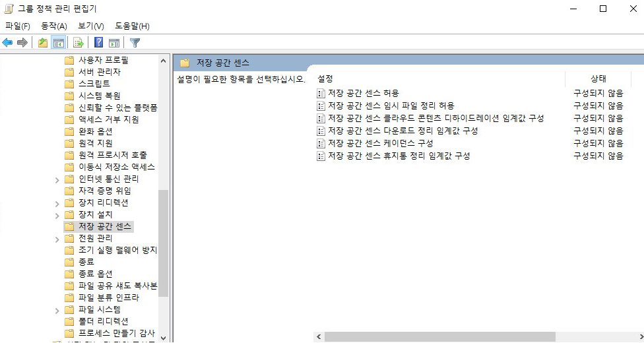644x343 pixels.
Task: Click the policy icon beside 다운로드 정리 임계값 구성
Action: click(x=321, y=131)
